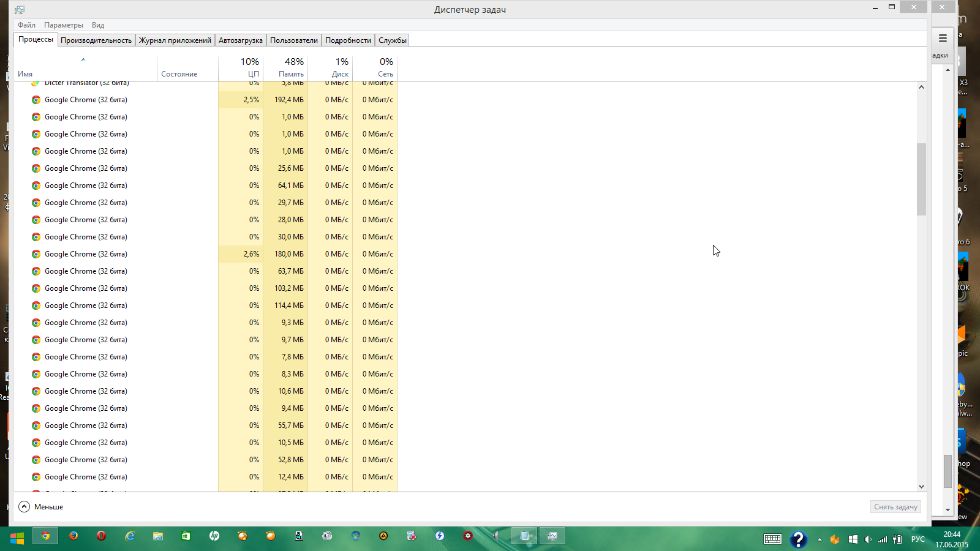Open the Параметры menu
The height and width of the screenshot is (551, 980).
click(64, 25)
